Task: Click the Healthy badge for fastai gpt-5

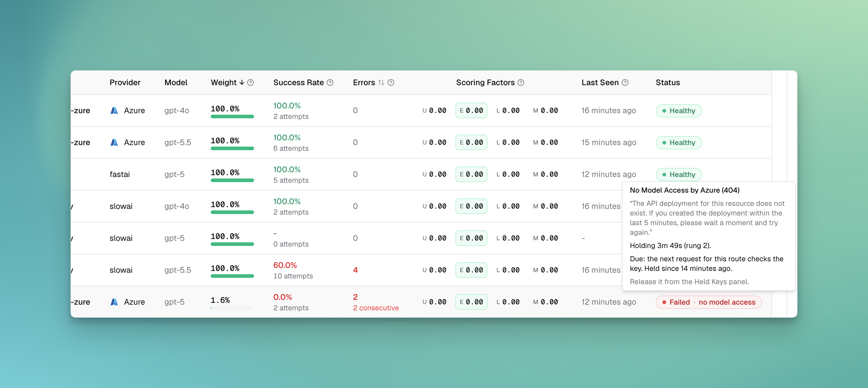Action: 679,175
